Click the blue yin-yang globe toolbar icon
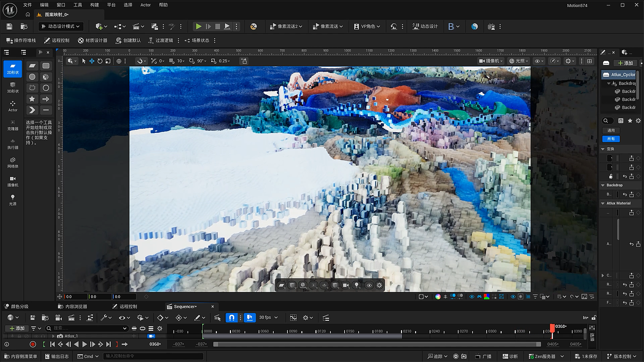644x362 pixels. coord(474,26)
